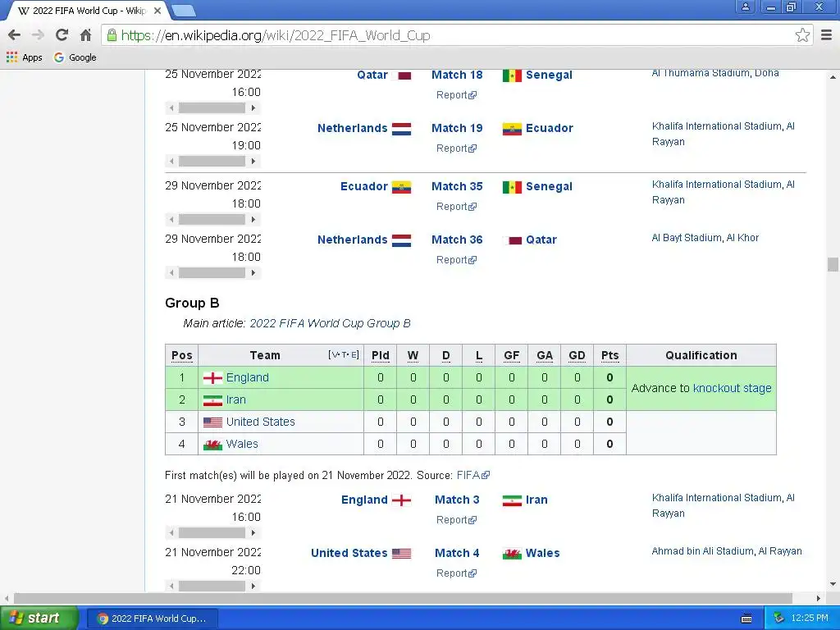Open the 2022 FIFA World Cup Group B article
This screenshot has width=840, height=630.
[x=330, y=323]
